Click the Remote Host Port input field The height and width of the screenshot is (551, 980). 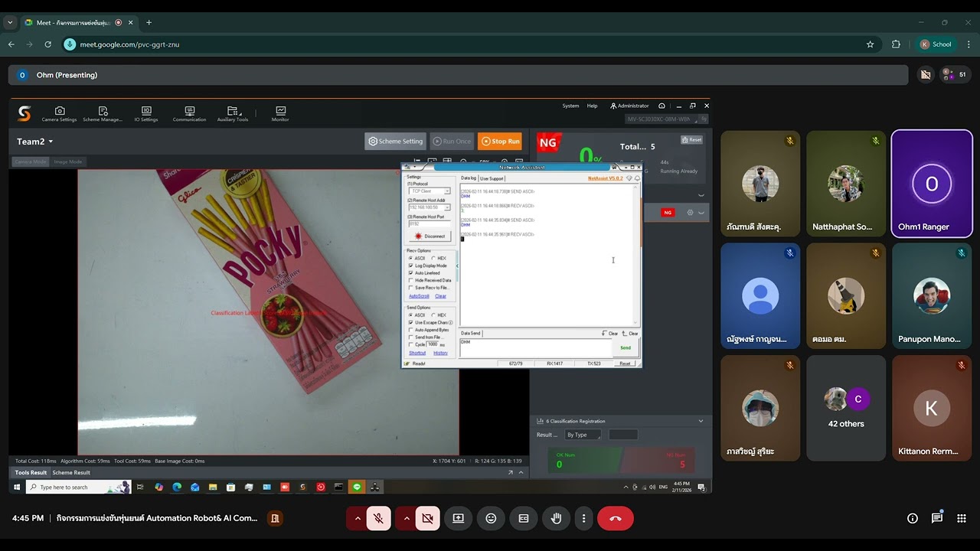tap(430, 223)
